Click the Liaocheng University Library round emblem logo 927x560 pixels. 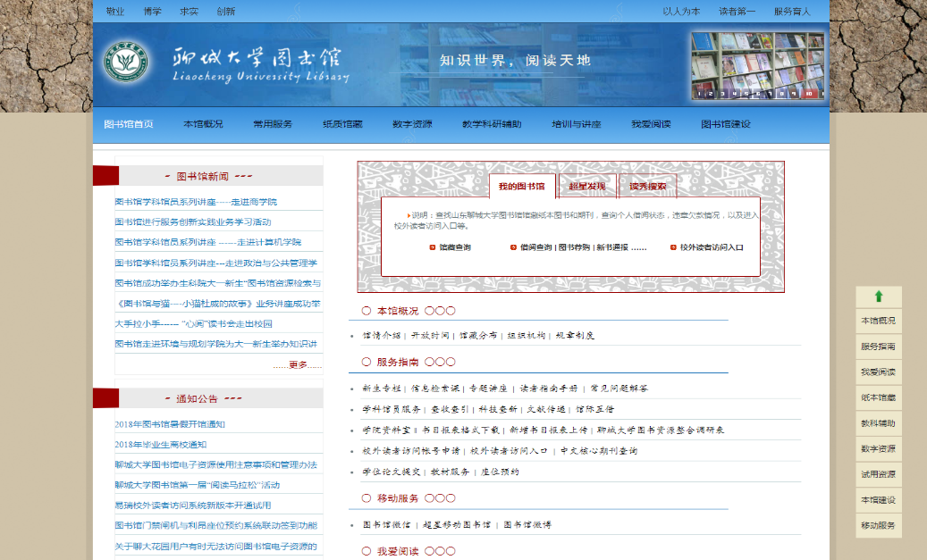125,62
